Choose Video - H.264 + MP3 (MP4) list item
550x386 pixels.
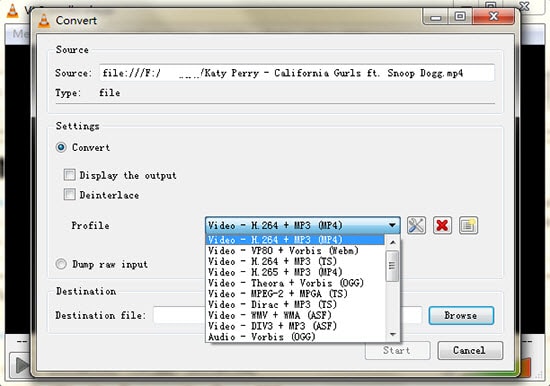tap(295, 240)
